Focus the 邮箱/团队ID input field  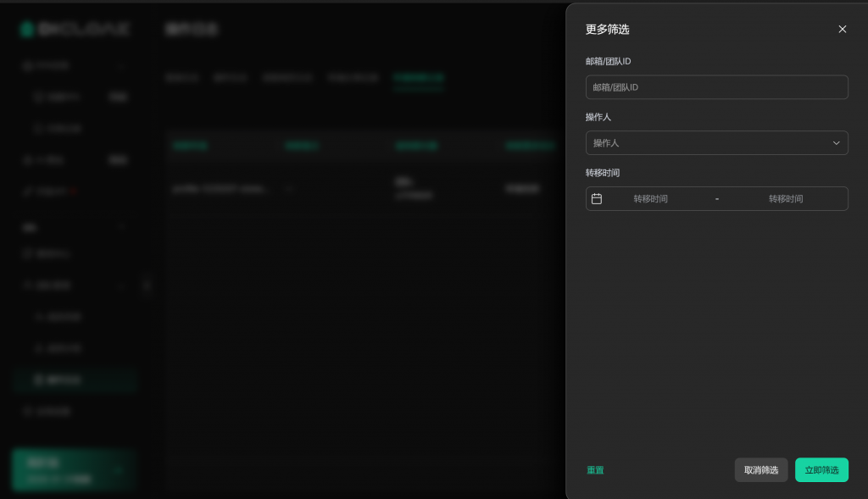(x=716, y=87)
